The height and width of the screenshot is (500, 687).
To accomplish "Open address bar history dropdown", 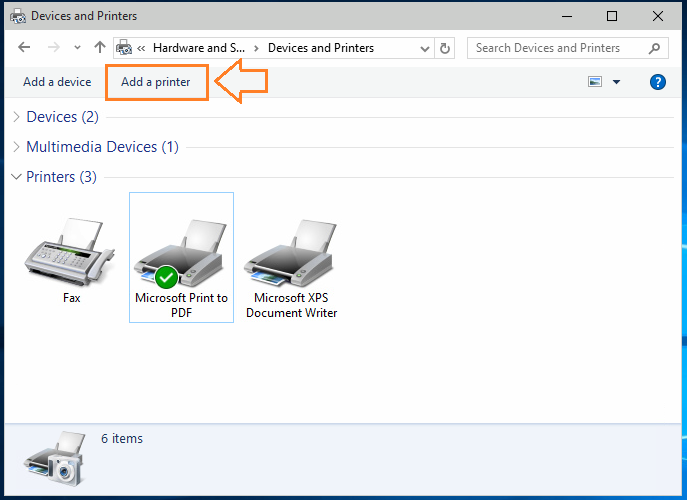I will (x=425, y=48).
